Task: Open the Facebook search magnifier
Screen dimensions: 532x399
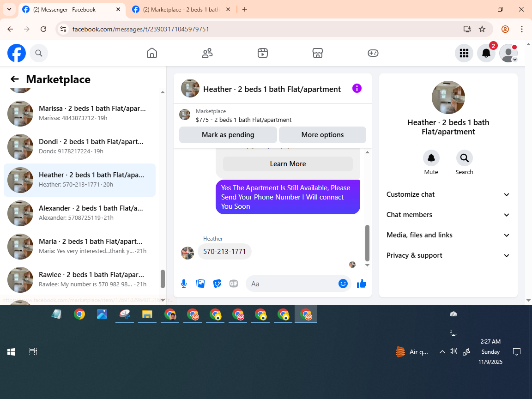Action: pos(39,53)
